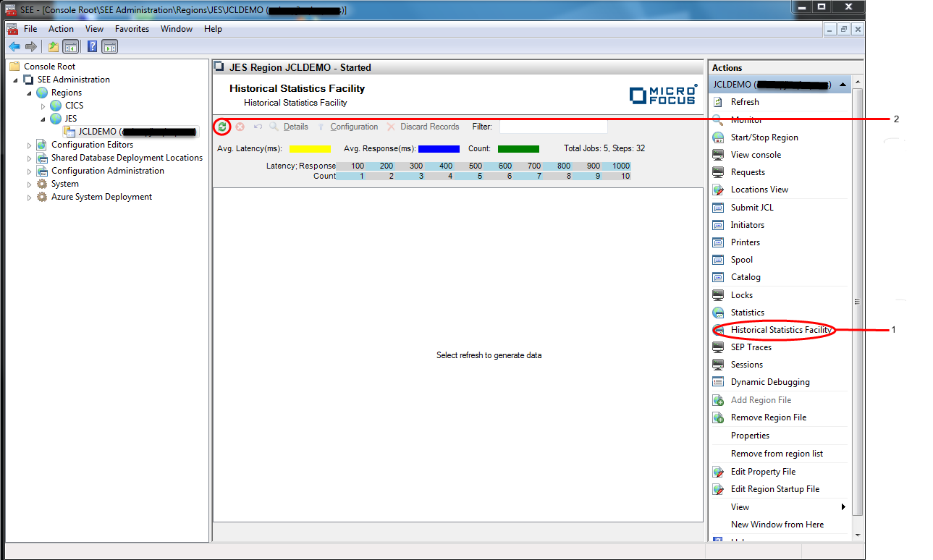Click the Refresh icon in the Actions pane
The width and height of the screenshot is (933, 560).
tap(718, 102)
